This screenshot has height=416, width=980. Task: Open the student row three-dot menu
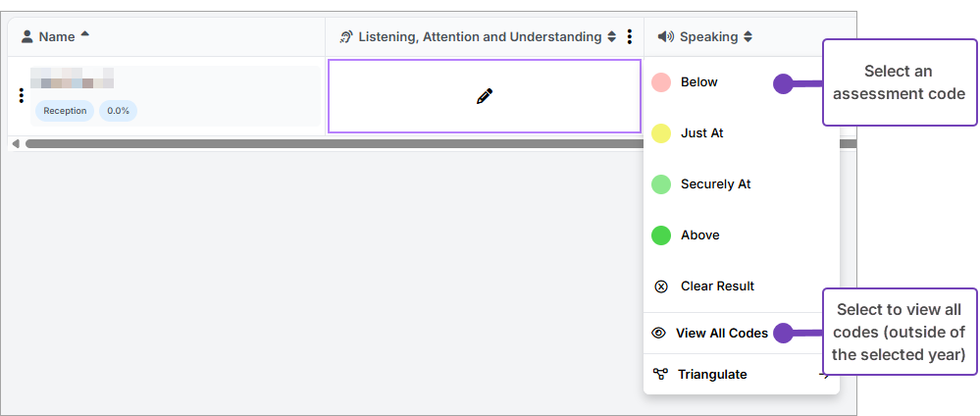[x=22, y=96]
